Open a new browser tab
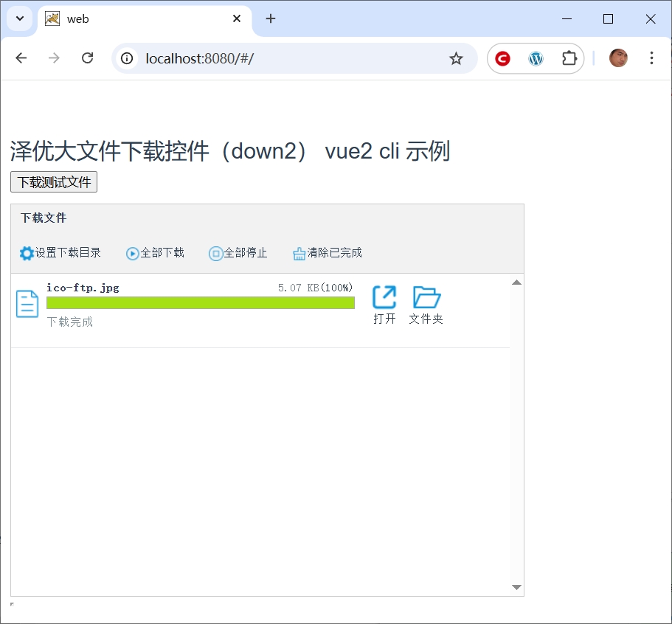This screenshot has width=672, height=624. [271, 19]
